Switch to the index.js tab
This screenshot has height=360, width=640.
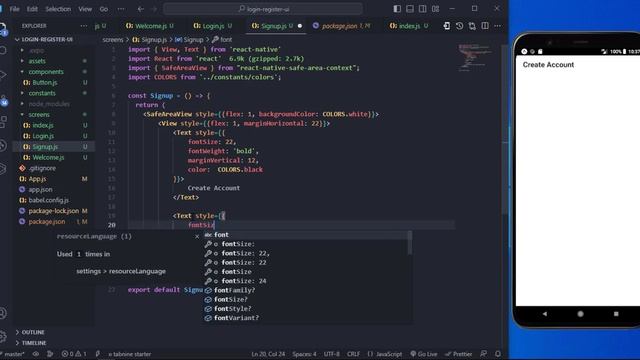tap(409, 26)
